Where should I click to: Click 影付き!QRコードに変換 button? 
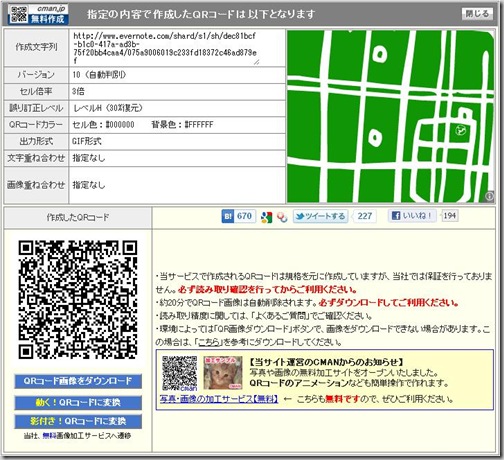pyautogui.click(x=78, y=421)
